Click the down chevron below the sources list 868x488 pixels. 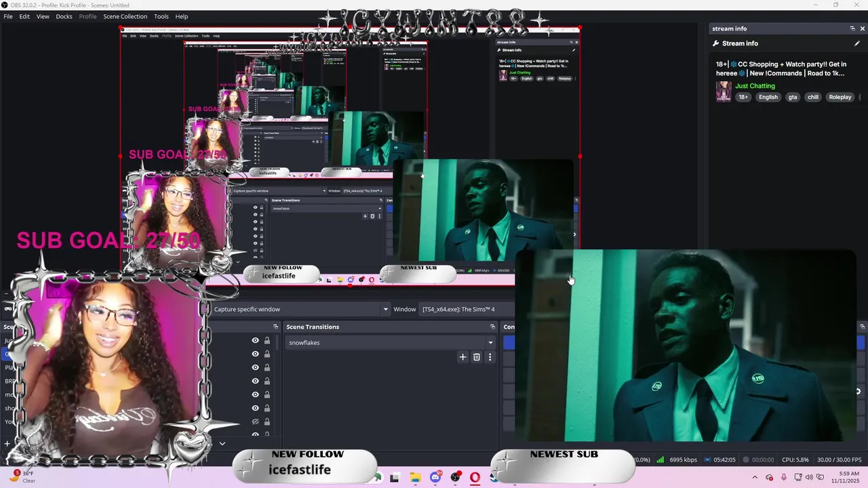click(222, 443)
